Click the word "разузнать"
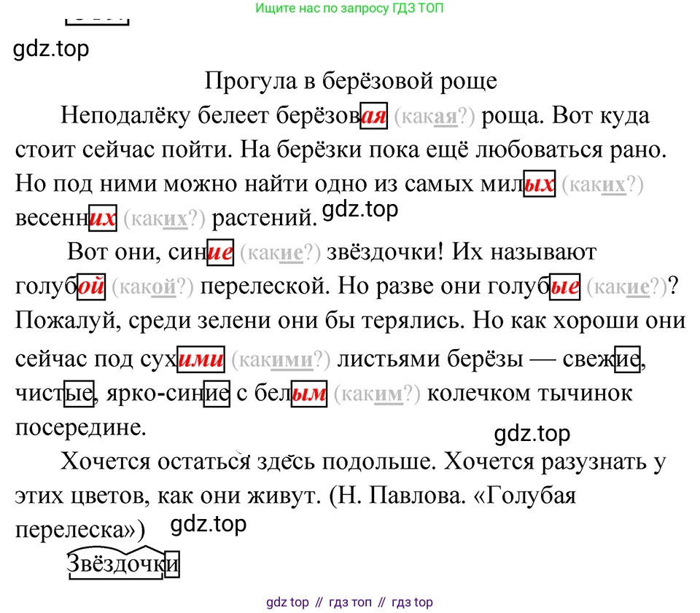Image resolution: width=700 pixels, height=613 pixels. pyautogui.click(x=594, y=462)
